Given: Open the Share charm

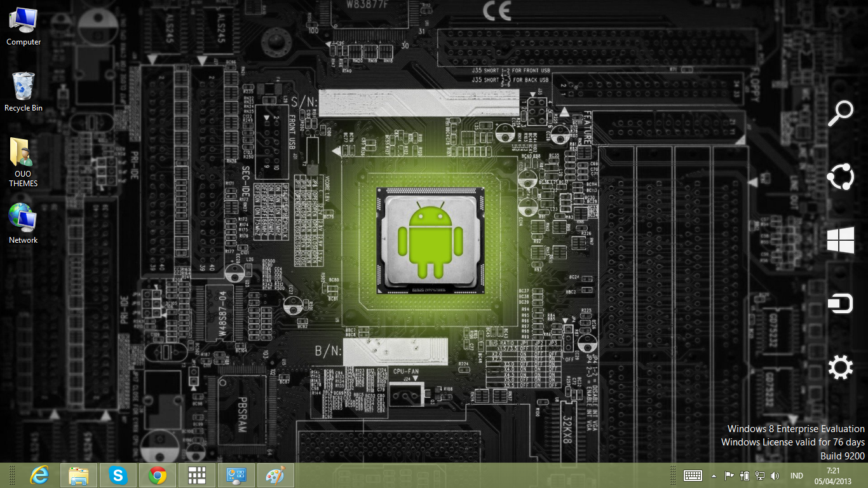Looking at the screenshot, I should point(841,177).
